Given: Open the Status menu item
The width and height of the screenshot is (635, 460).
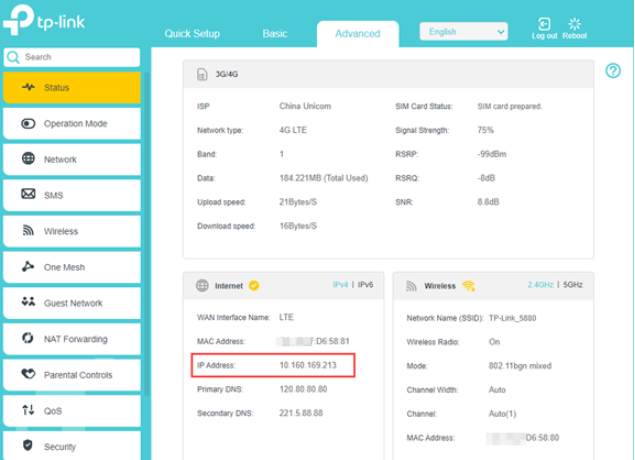Looking at the screenshot, I should 72,87.
